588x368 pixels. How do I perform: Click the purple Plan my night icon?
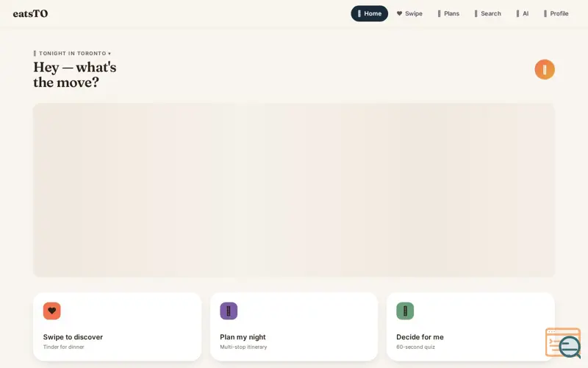229,311
